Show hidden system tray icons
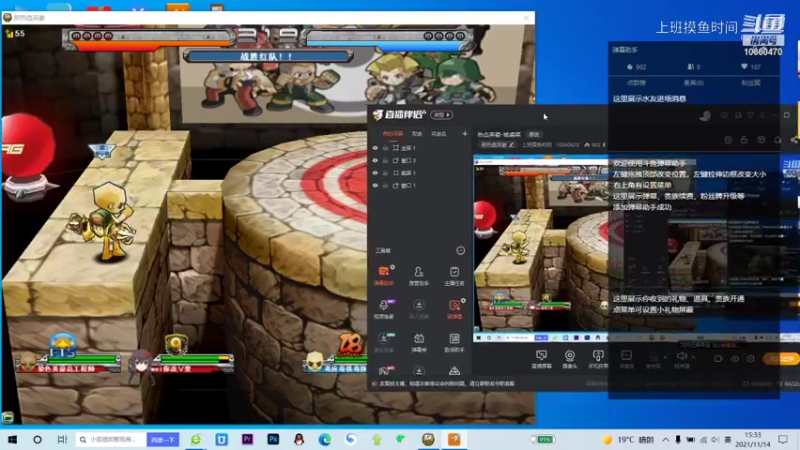The image size is (800, 450). click(665, 439)
